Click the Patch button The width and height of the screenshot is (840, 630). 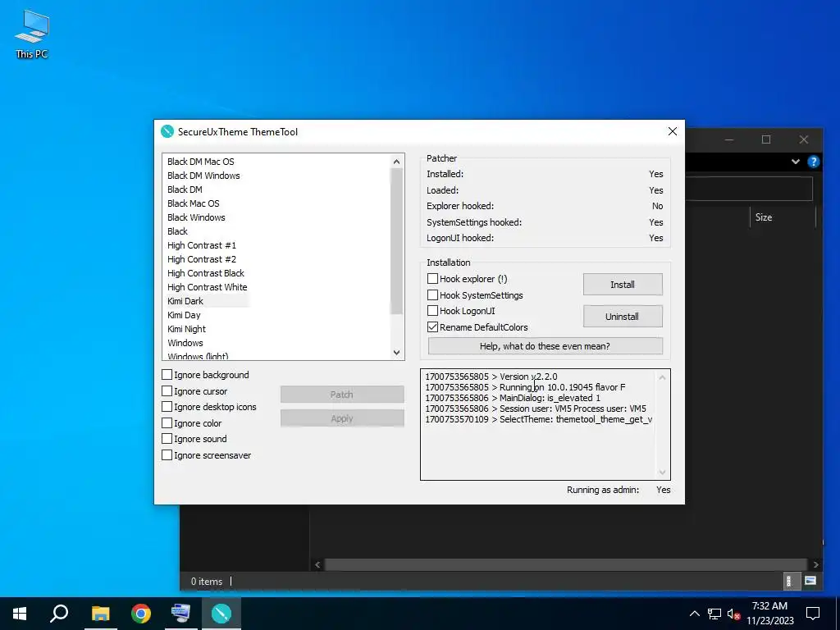(342, 395)
